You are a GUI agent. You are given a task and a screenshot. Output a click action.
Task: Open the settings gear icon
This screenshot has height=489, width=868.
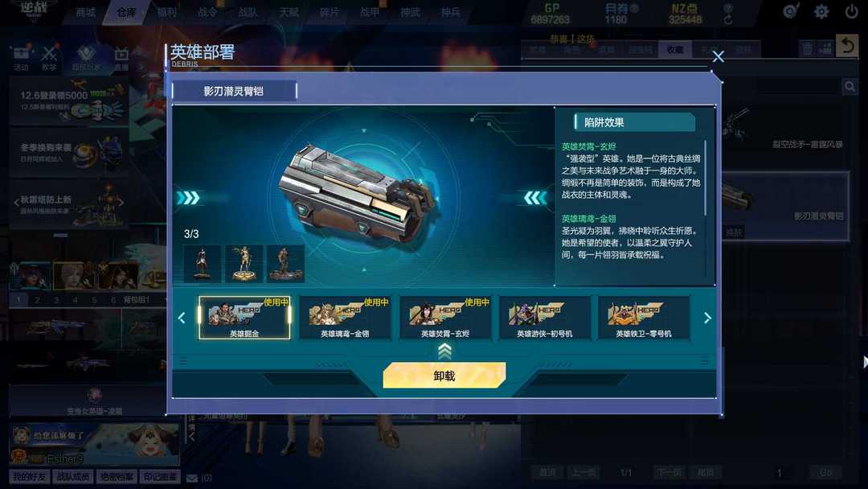coord(821,11)
